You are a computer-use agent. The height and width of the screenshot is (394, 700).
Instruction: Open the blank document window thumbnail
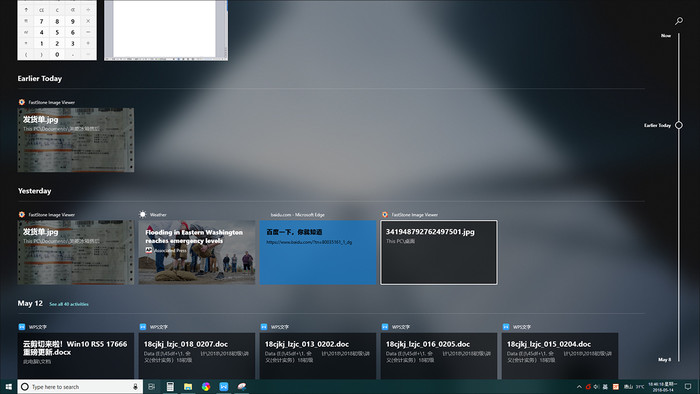166,30
